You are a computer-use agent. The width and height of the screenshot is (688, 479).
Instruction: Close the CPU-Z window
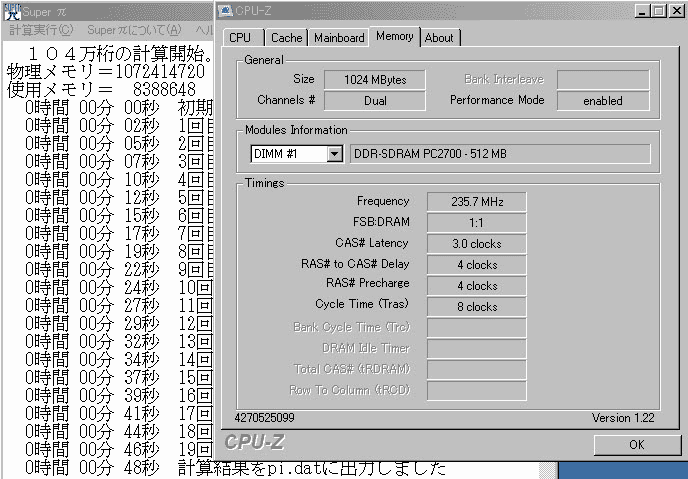pyautogui.click(x=675, y=10)
